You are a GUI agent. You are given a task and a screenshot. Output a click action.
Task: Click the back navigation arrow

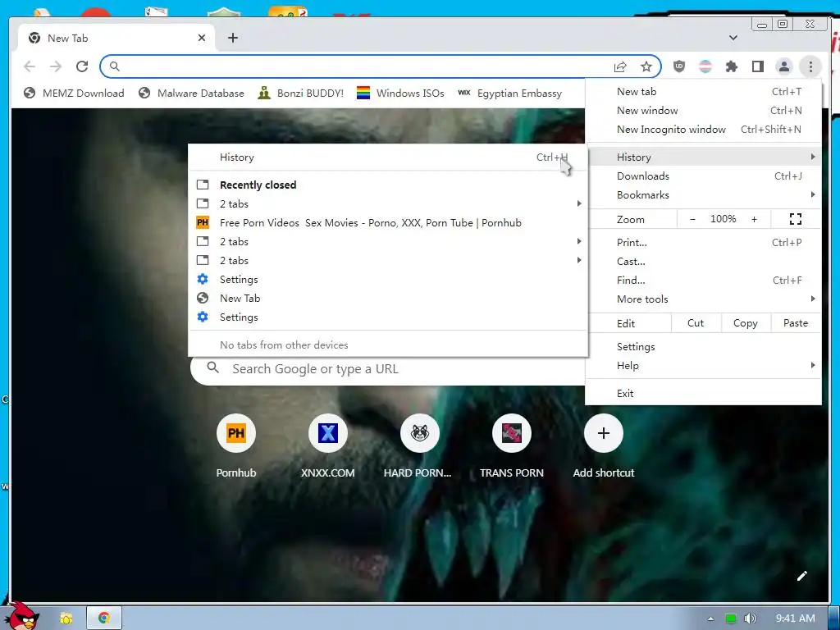click(x=30, y=66)
